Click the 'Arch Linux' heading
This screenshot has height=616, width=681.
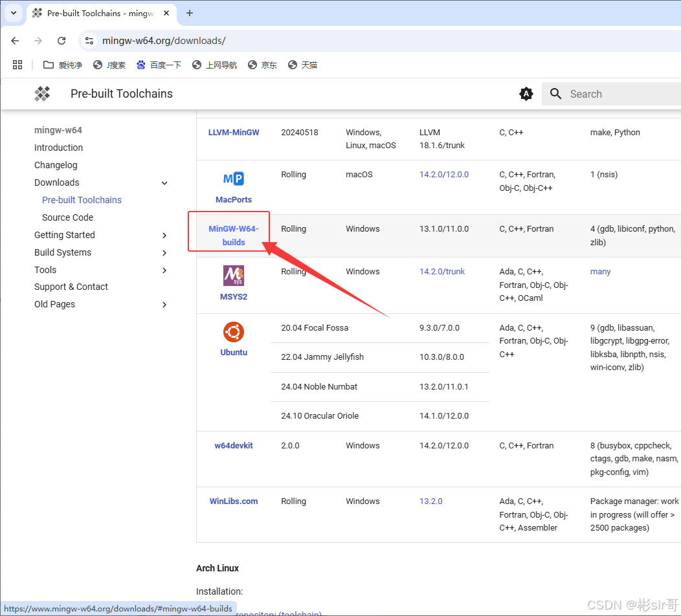pos(217,568)
